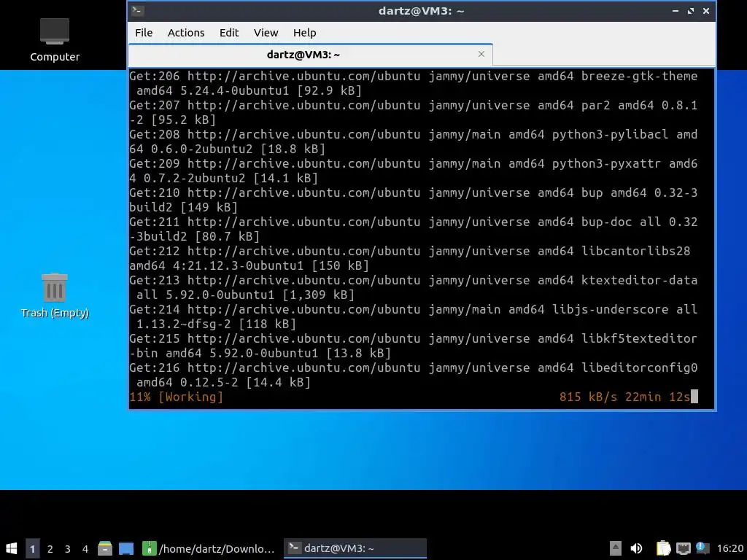Click the dartz@VM3 terminal taskbar button
The height and width of the screenshot is (560, 747).
tap(355, 548)
